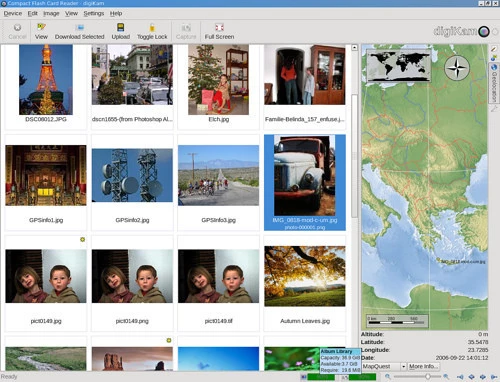
Task: Select the GPSinfo3.jpg cyclists thumbnail
Action: click(x=218, y=175)
